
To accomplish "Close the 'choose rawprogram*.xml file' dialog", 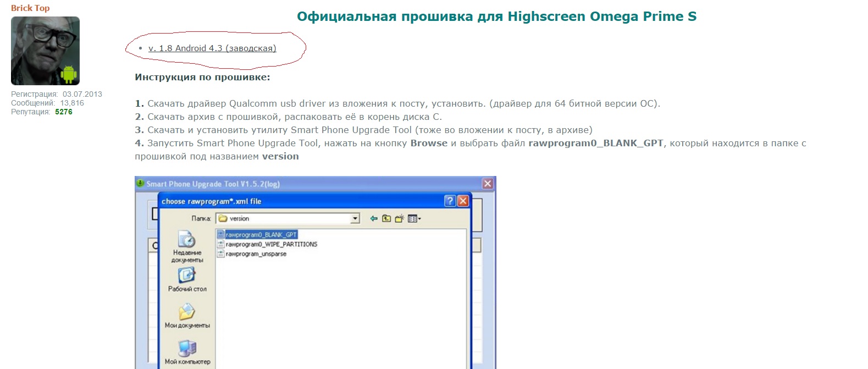I will click(463, 201).
